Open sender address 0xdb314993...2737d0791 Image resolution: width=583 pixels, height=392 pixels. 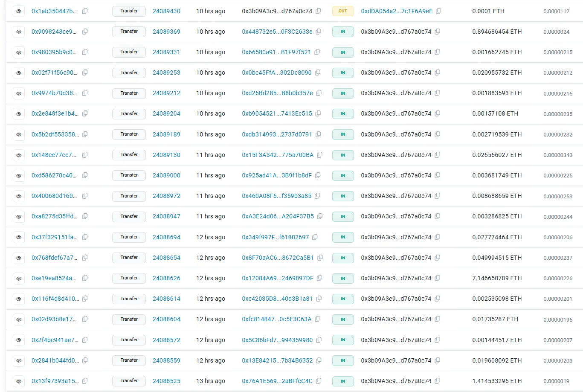pos(277,134)
